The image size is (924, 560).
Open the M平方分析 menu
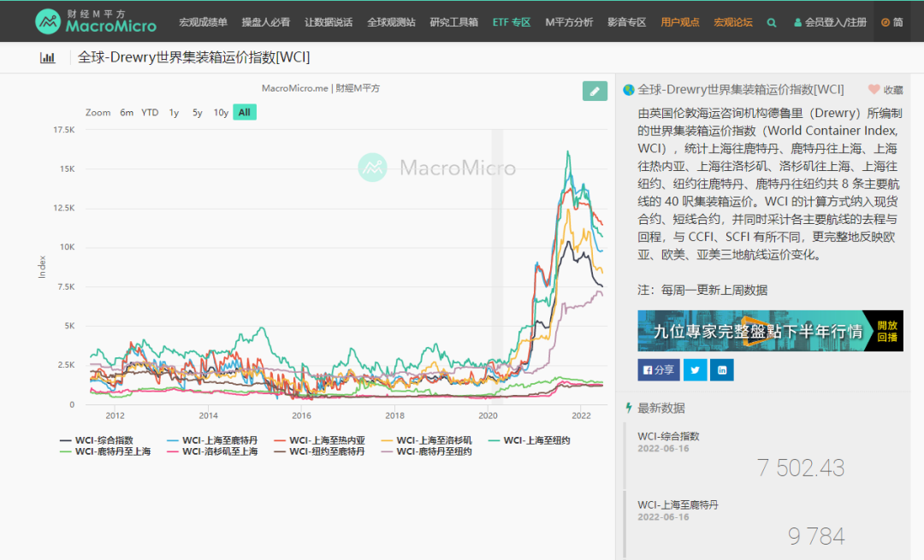(x=569, y=22)
